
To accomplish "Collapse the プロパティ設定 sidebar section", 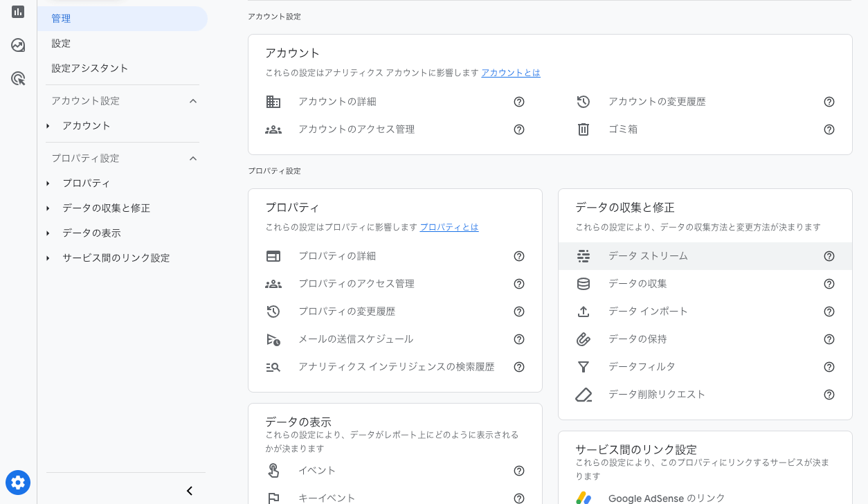I will point(193,159).
